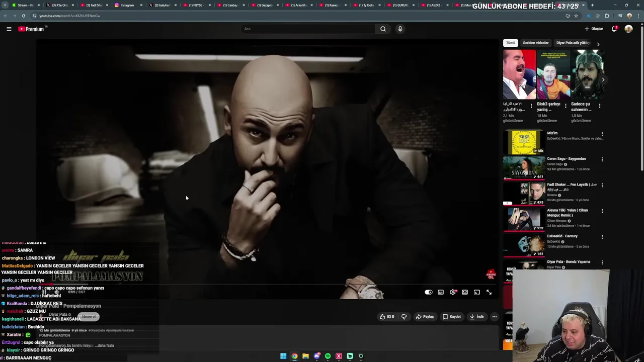Cast video to a TV
This screenshot has width=644, height=362.
coord(477,292)
